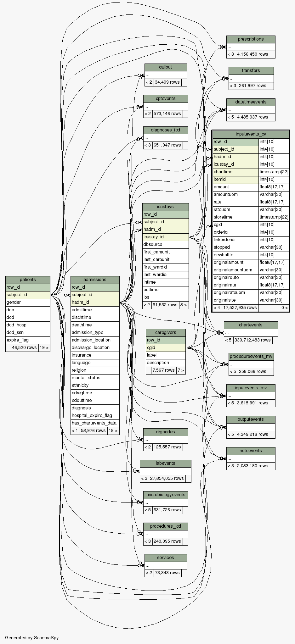Open the inputevents_cv table title

[251, 134]
